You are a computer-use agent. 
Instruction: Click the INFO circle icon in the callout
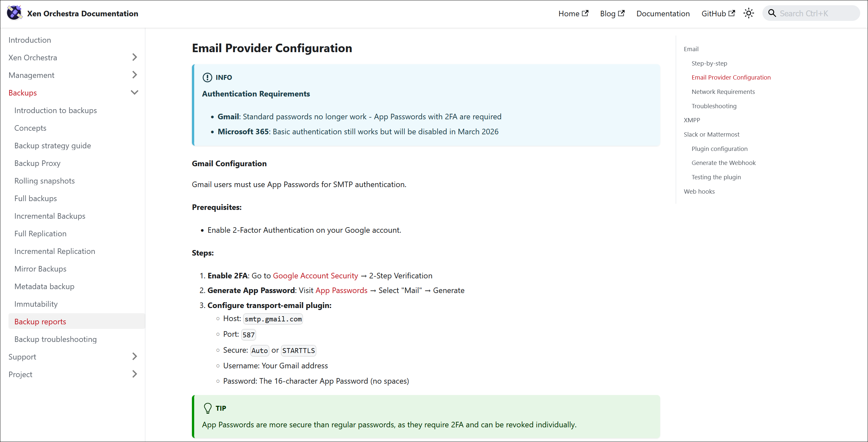point(207,78)
